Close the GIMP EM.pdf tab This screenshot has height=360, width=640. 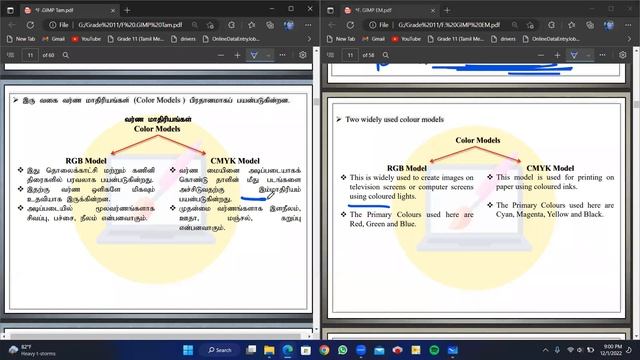click(x=433, y=10)
